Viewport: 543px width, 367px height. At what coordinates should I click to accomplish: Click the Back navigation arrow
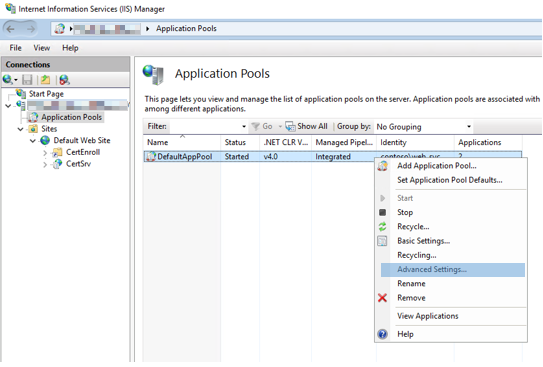[11, 29]
